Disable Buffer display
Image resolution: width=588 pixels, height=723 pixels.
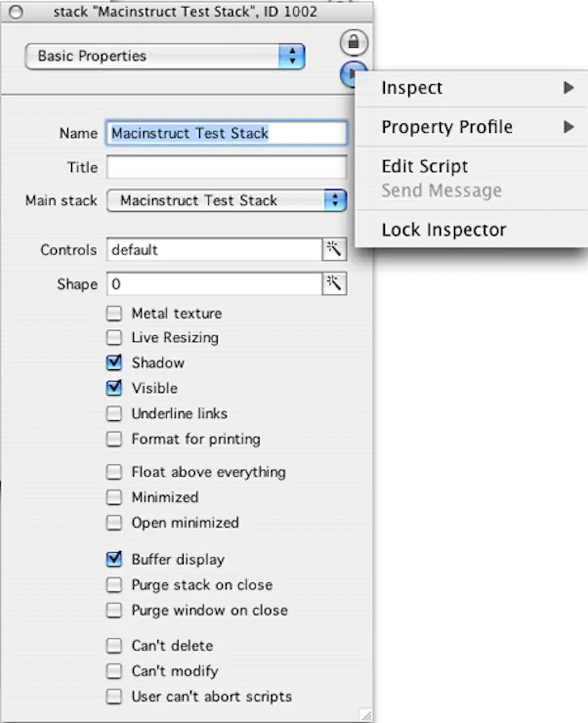click(x=114, y=560)
